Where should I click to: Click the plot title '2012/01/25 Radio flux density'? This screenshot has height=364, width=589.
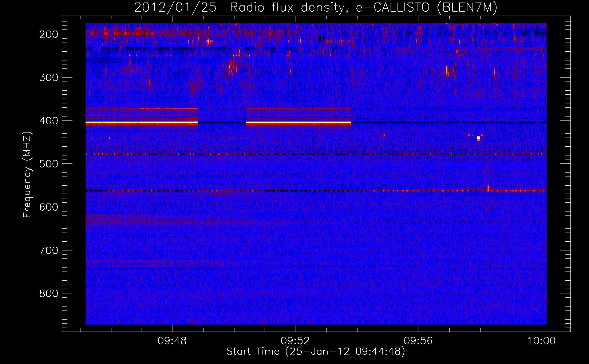point(239,8)
